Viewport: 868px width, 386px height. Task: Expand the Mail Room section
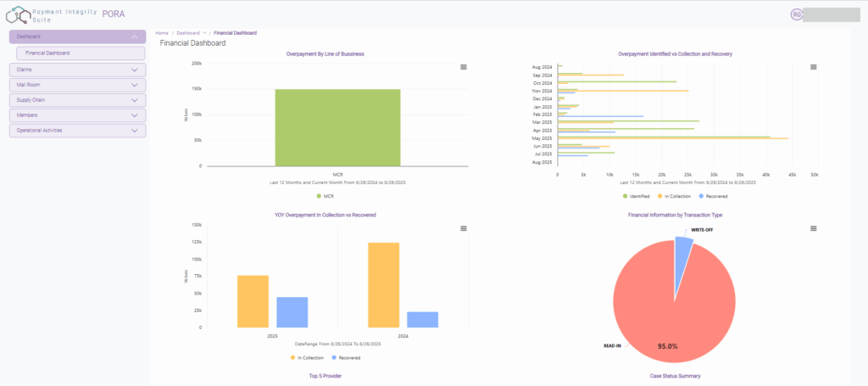pos(134,85)
